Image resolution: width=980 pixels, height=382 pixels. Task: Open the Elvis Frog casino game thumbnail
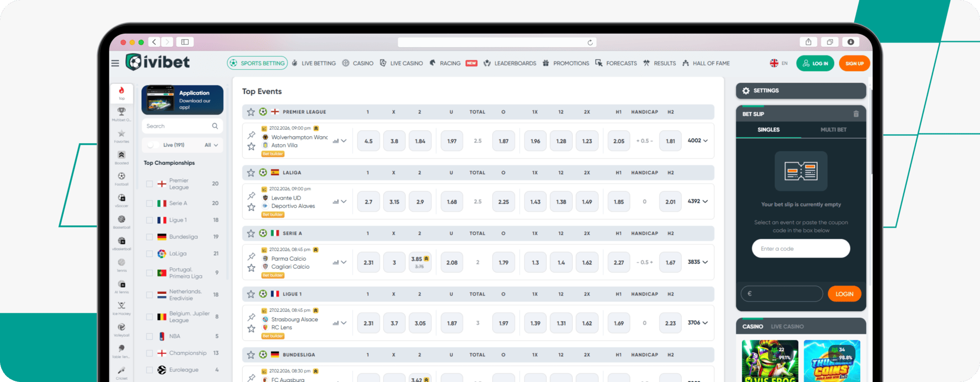tap(770, 361)
